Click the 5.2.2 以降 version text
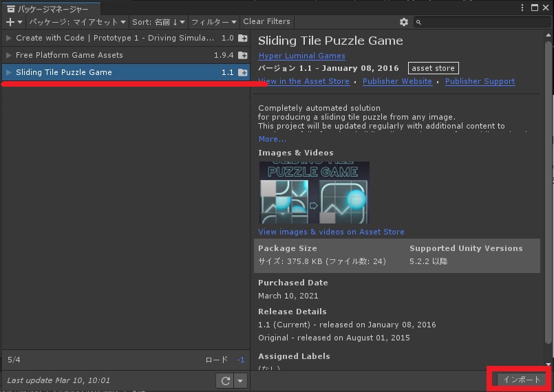Screen dimensions: 554x392 point(429,262)
